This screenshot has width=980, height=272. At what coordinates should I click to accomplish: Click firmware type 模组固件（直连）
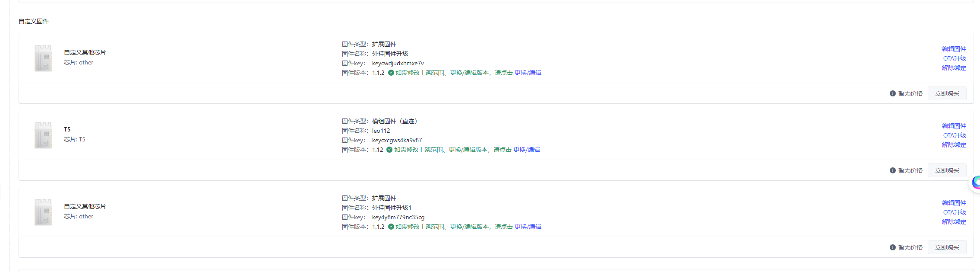[x=395, y=121]
